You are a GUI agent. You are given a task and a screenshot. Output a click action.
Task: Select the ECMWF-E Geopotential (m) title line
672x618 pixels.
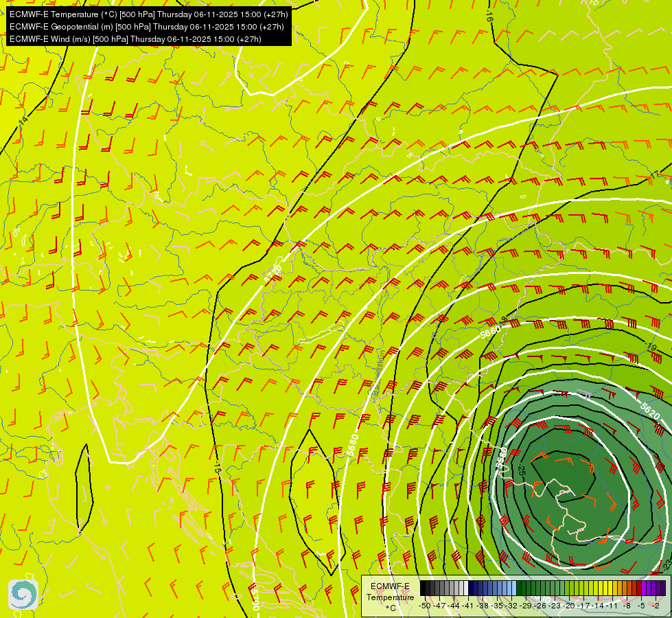point(147,27)
